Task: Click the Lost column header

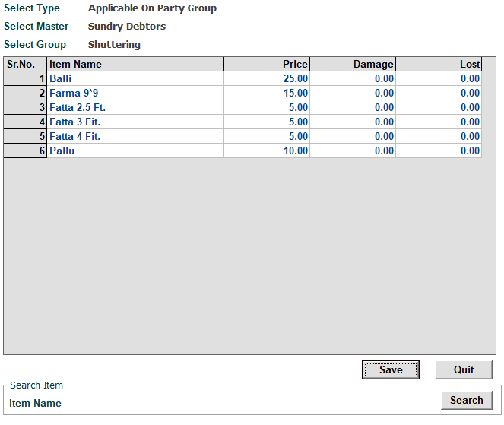Action: pyautogui.click(x=439, y=65)
